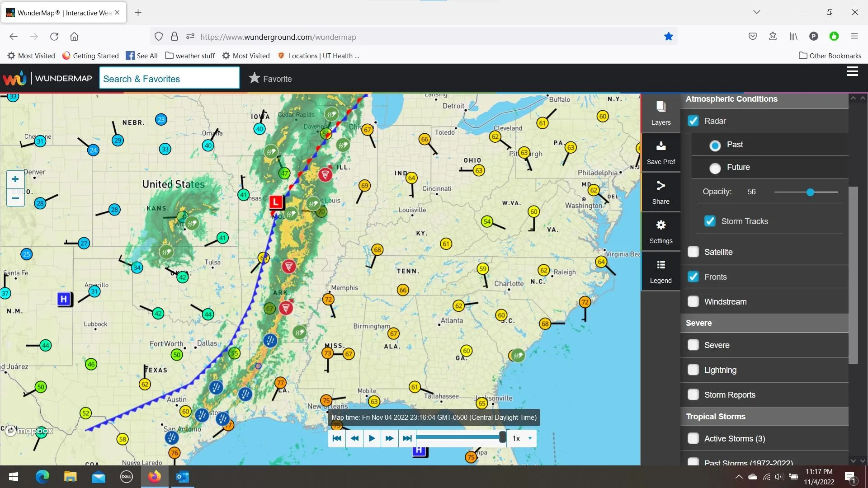Select the WunderMap browser tab
Screen dimensions: 868x488
coord(63,13)
